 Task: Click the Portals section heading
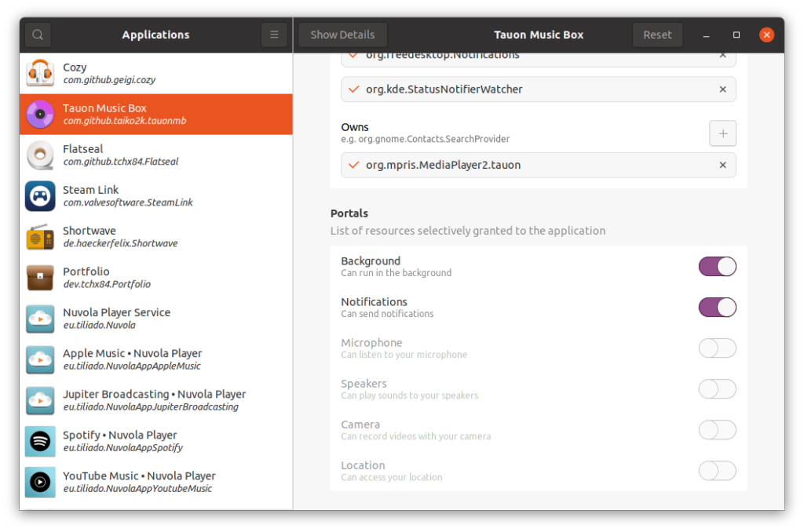(x=349, y=213)
